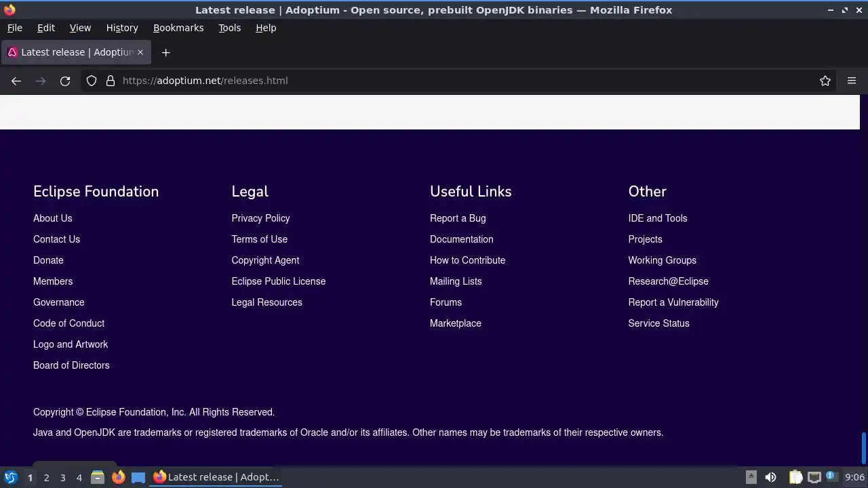Open the Report a Bug link
The image size is (868, 488).
(458, 218)
